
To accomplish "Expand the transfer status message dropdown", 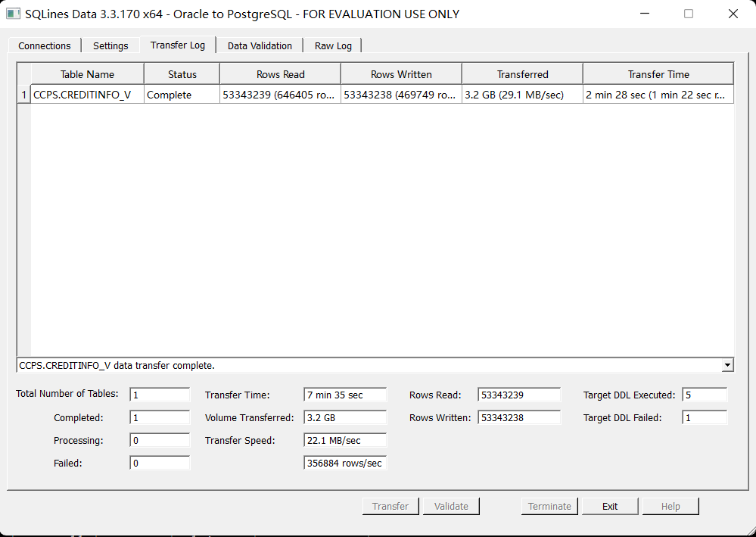I will [x=727, y=365].
